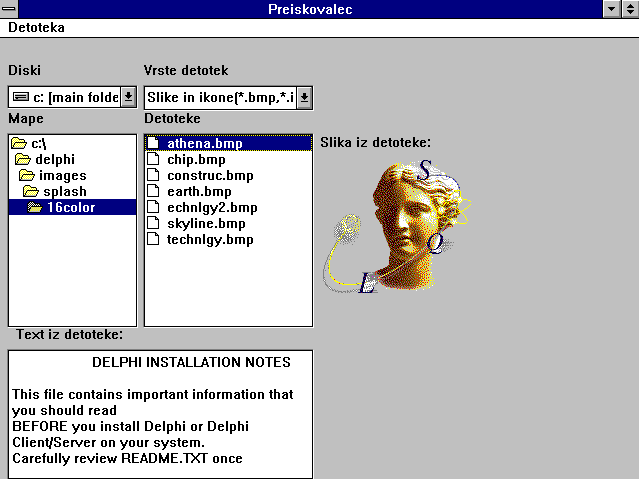Click the file icon beside earth.bmp
The width and height of the screenshot is (639, 479).
tap(153, 190)
